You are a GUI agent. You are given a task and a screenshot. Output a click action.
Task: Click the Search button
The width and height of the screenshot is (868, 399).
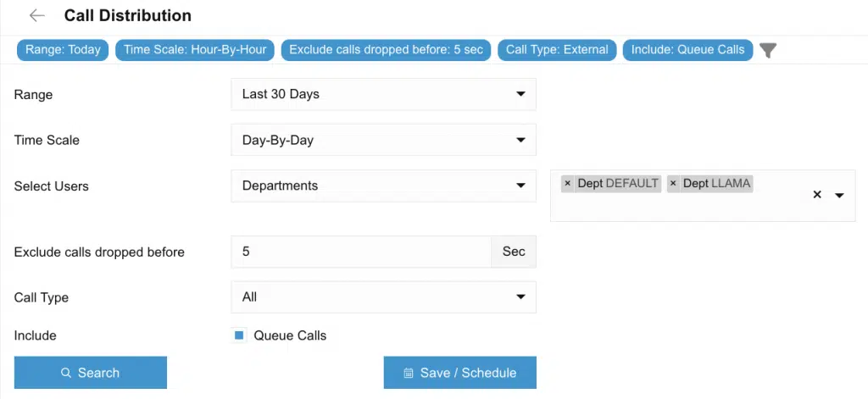point(90,373)
